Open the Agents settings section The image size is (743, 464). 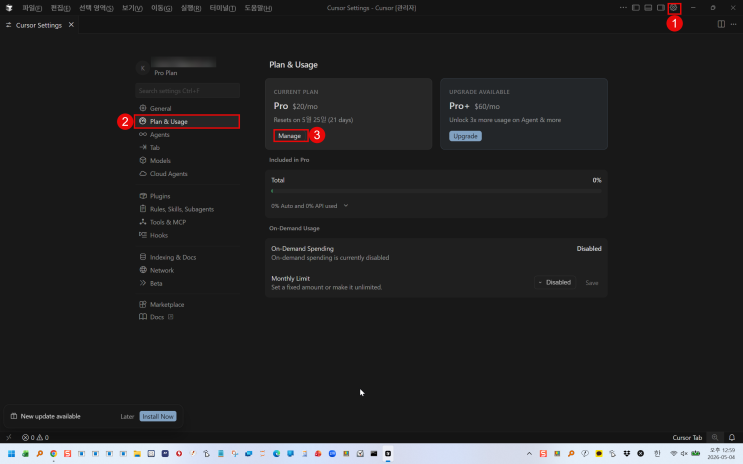click(x=188, y=135)
